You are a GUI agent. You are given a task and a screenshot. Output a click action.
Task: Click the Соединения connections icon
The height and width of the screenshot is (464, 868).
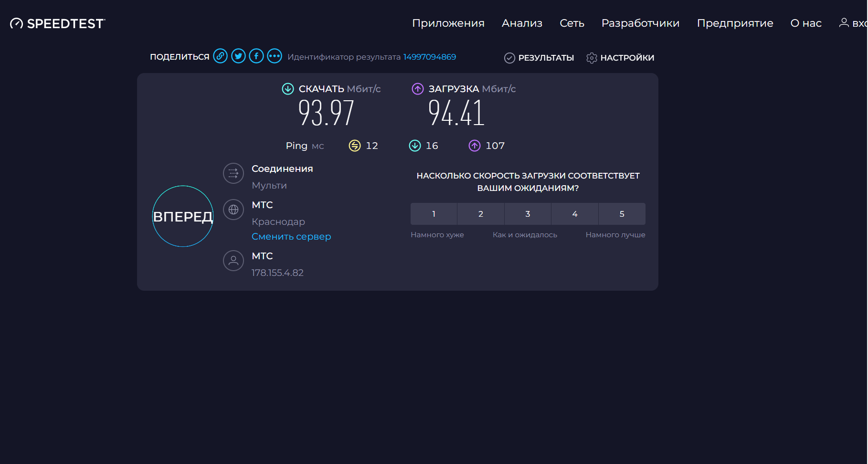click(233, 173)
